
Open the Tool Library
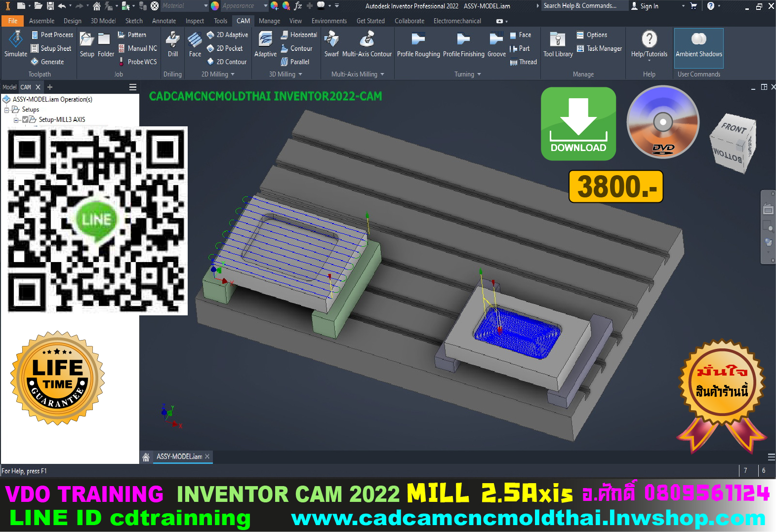pos(558,44)
